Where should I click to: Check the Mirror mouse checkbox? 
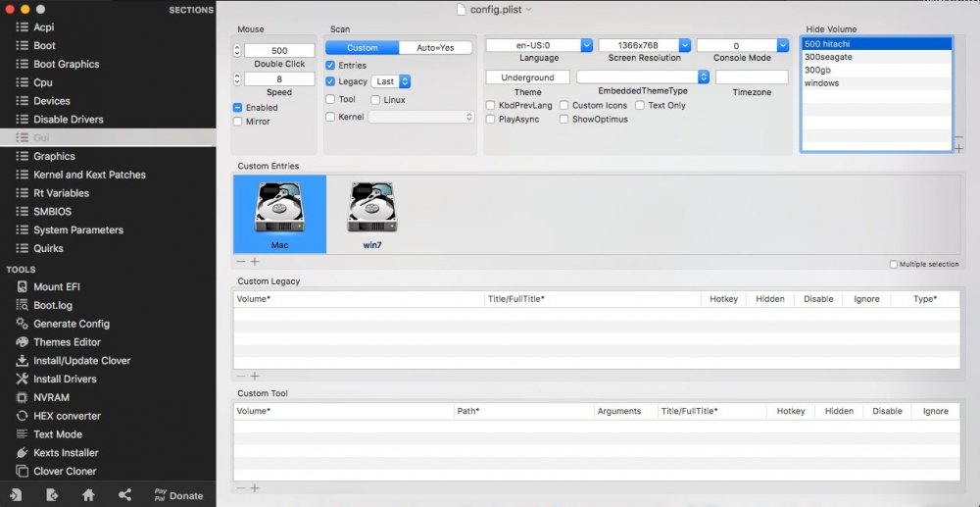pos(237,122)
